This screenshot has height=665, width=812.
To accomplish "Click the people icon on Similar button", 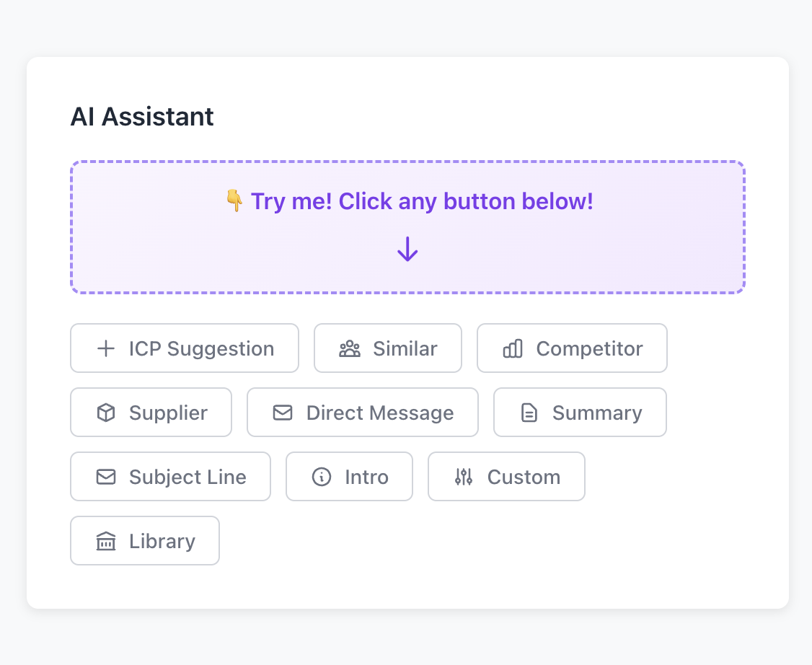I will 350,349.
